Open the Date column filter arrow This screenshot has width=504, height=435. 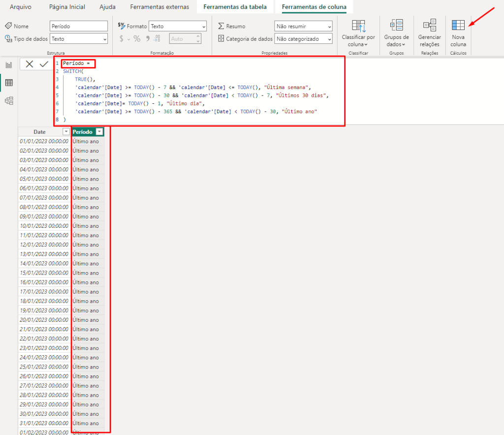66,132
